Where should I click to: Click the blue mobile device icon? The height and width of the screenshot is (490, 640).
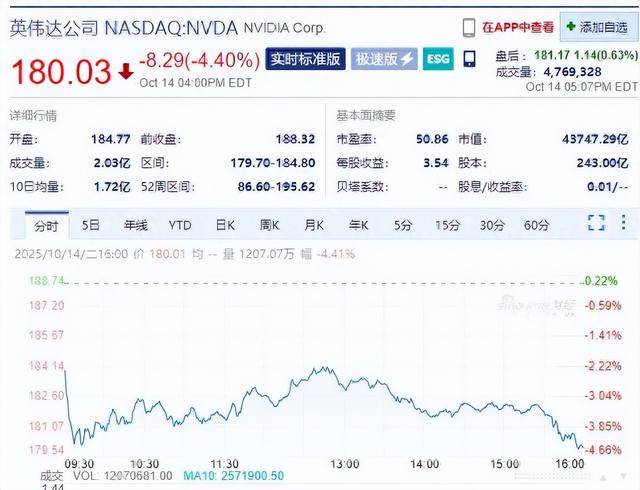(x=469, y=59)
